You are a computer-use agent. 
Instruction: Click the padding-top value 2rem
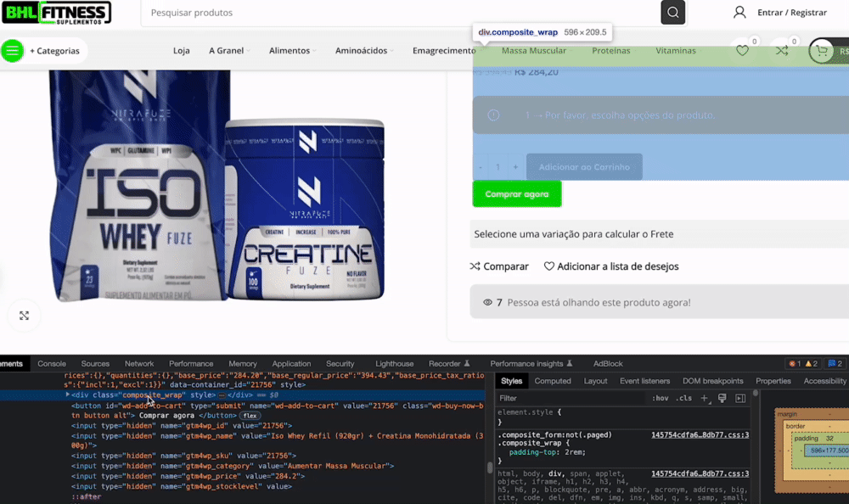pos(575,452)
